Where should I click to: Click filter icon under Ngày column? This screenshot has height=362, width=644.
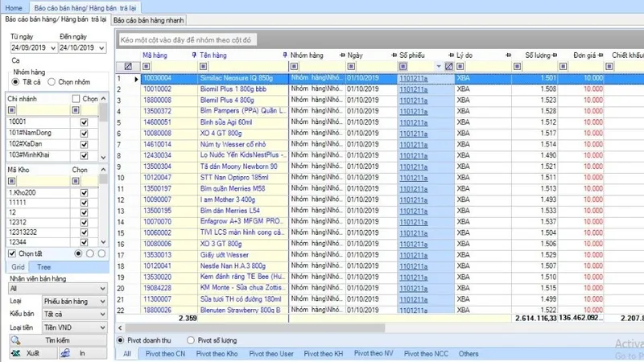point(352,66)
